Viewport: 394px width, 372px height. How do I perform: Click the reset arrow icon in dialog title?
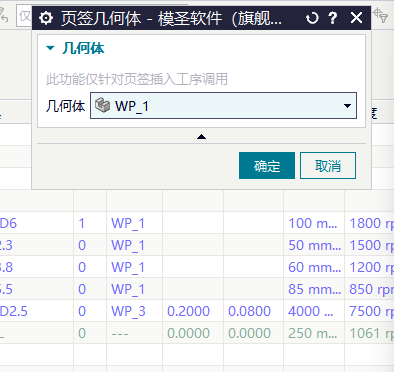click(312, 18)
